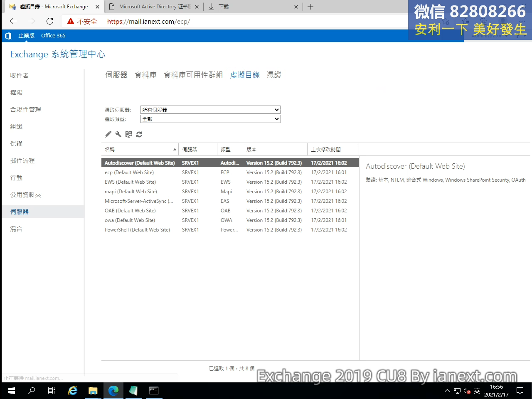Open 公用資料夾 in the left navigation
The height and width of the screenshot is (399, 532).
(x=25, y=195)
